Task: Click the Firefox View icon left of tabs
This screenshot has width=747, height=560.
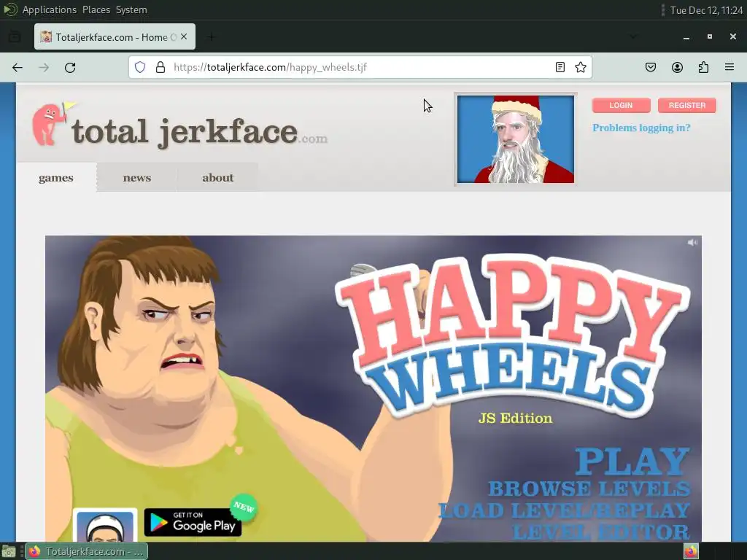Action: tap(15, 36)
